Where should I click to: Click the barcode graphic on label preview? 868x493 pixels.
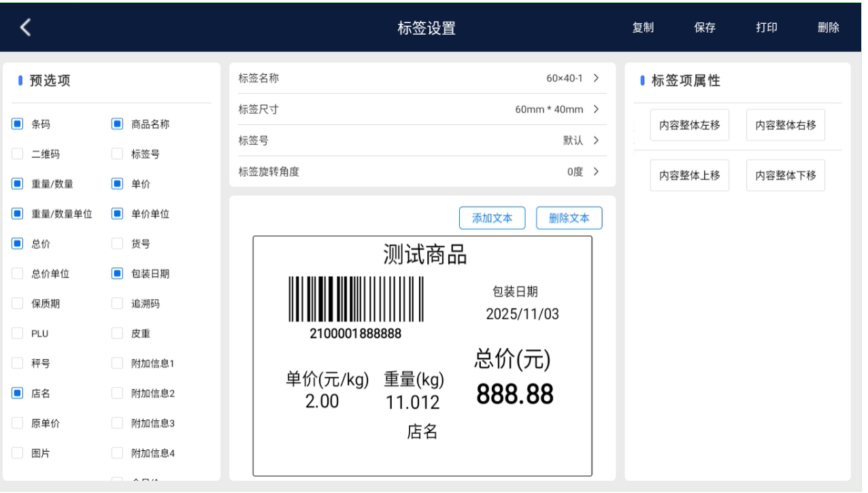point(356,299)
